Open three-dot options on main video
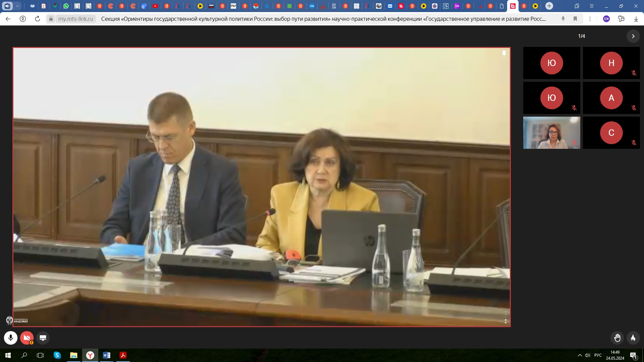 [x=505, y=317]
